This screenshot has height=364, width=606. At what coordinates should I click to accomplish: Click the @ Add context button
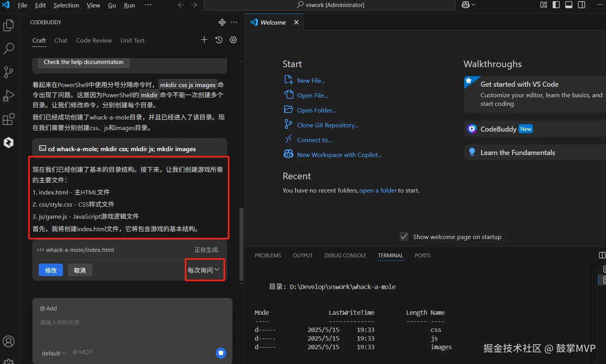coord(48,309)
